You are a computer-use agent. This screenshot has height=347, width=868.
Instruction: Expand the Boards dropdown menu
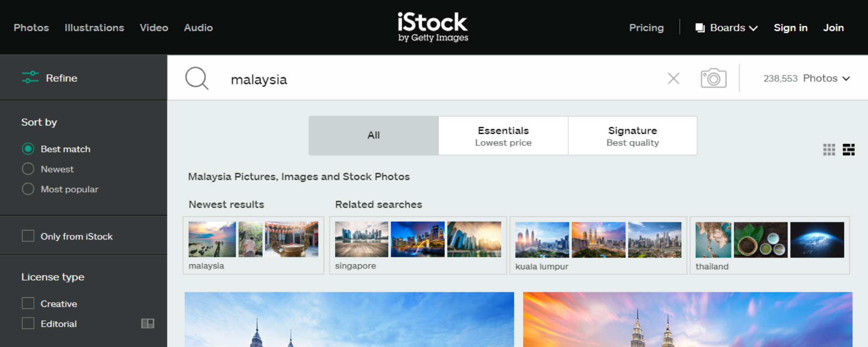pos(726,28)
